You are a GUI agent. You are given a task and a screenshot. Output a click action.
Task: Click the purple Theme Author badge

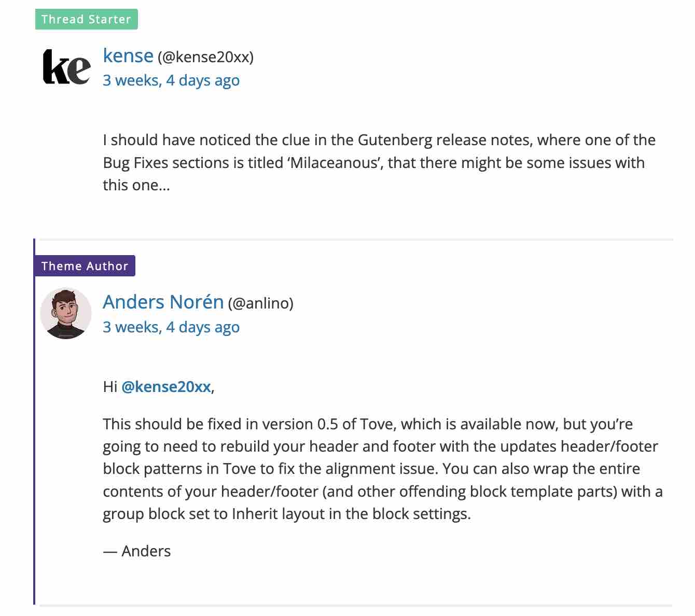85,266
